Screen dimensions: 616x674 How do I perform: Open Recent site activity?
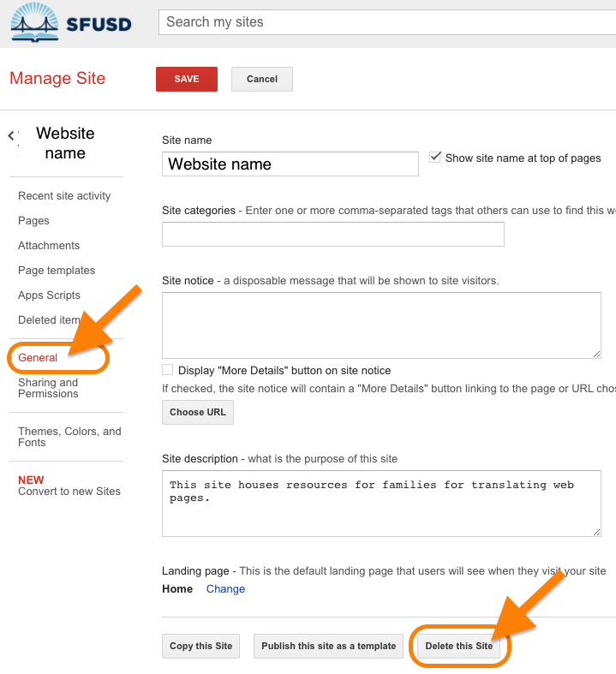(64, 195)
